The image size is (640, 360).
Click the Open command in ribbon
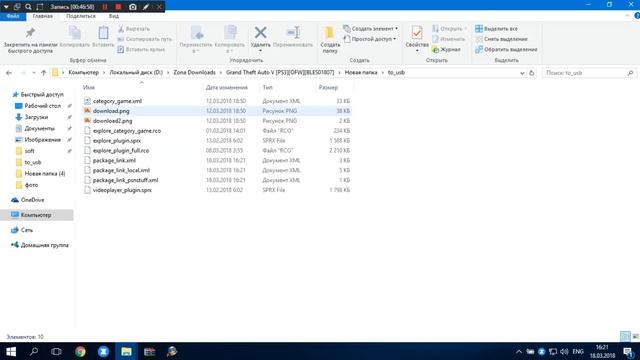coord(449,29)
